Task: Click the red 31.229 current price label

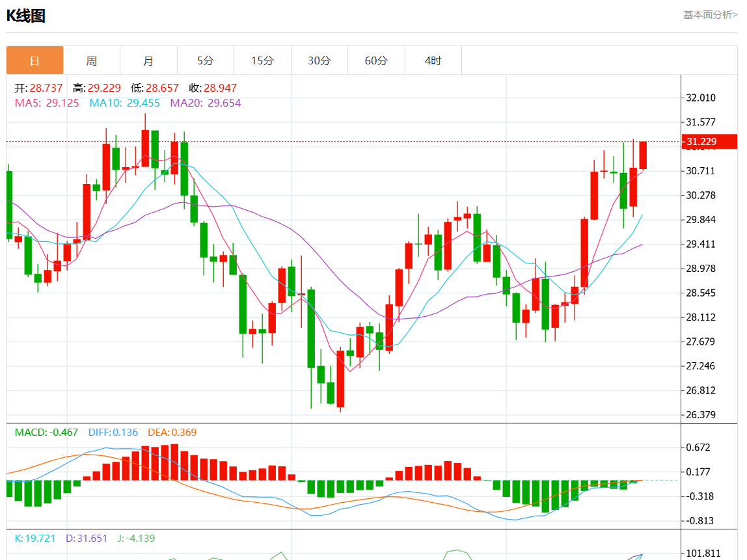Action: click(x=709, y=141)
